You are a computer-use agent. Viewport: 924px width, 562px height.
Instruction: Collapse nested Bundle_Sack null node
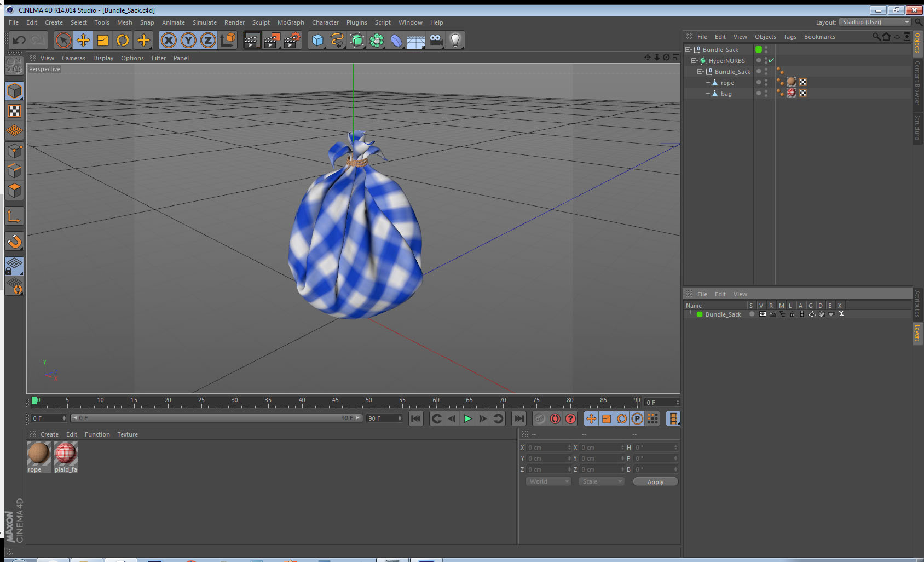point(700,71)
